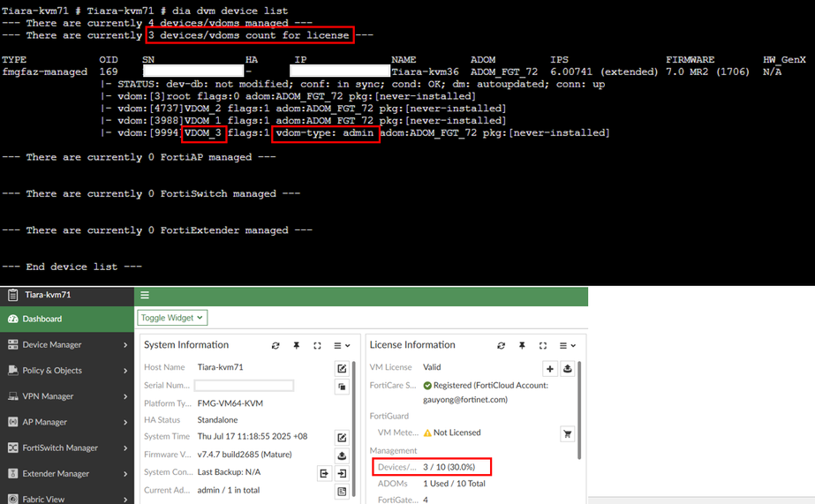Viewport: 815px width, 504px height.
Task: Click '7.0 MR2 (1706)' firmware in terminal
Action: coord(708,71)
